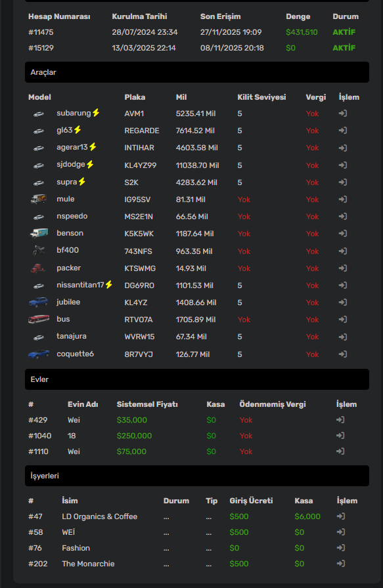The width and height of the screenshot is (383, 588).
Task: Select account number #15129
Action: 41,48
